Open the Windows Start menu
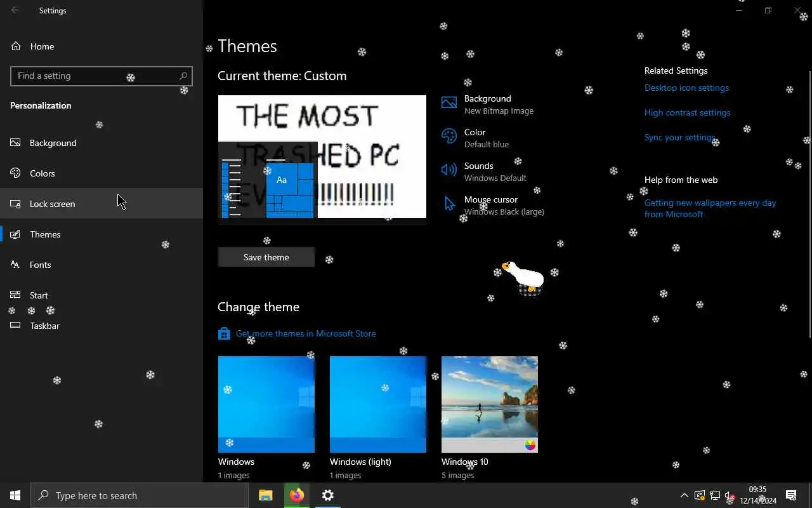This screenshot has height=508, width=812. click(x=15, y=495)
